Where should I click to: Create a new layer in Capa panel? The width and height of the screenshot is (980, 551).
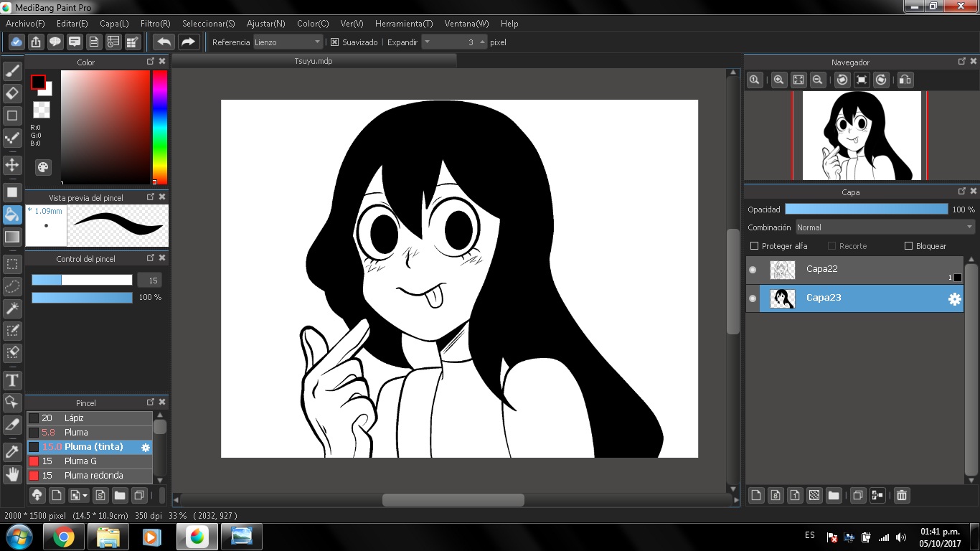[755, 495]
